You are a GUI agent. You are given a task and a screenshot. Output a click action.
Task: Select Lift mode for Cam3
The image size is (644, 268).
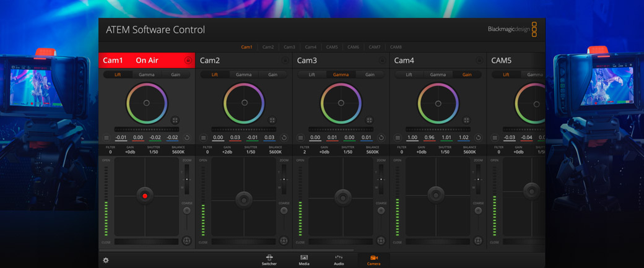coord(311,75)
